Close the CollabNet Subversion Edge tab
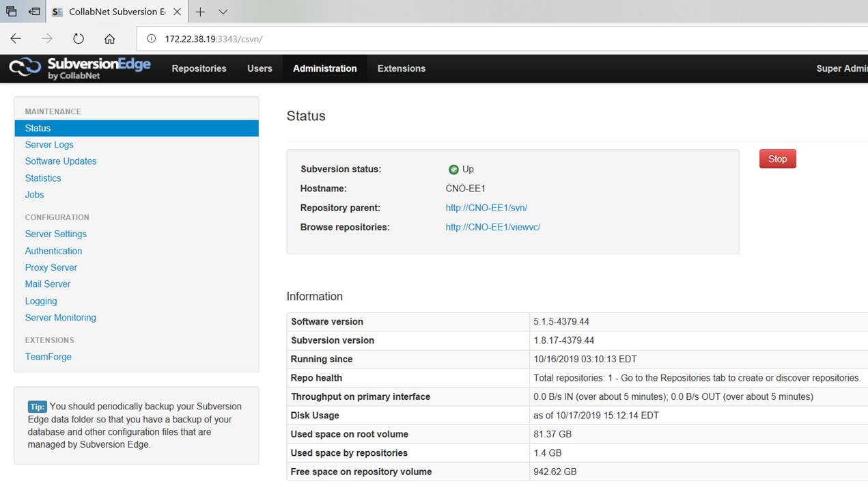 pyautogui.click(x=177, y=12)
